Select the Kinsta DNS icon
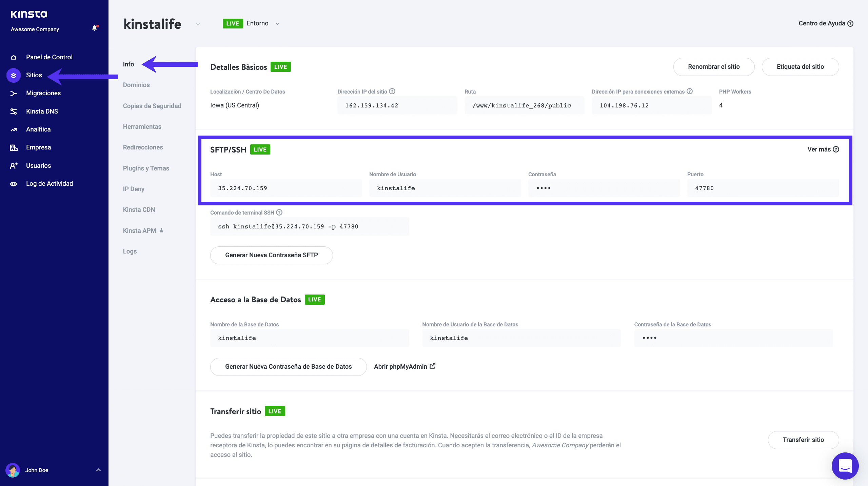The width and height of the screenshot is (868, 486). point(14,111)
